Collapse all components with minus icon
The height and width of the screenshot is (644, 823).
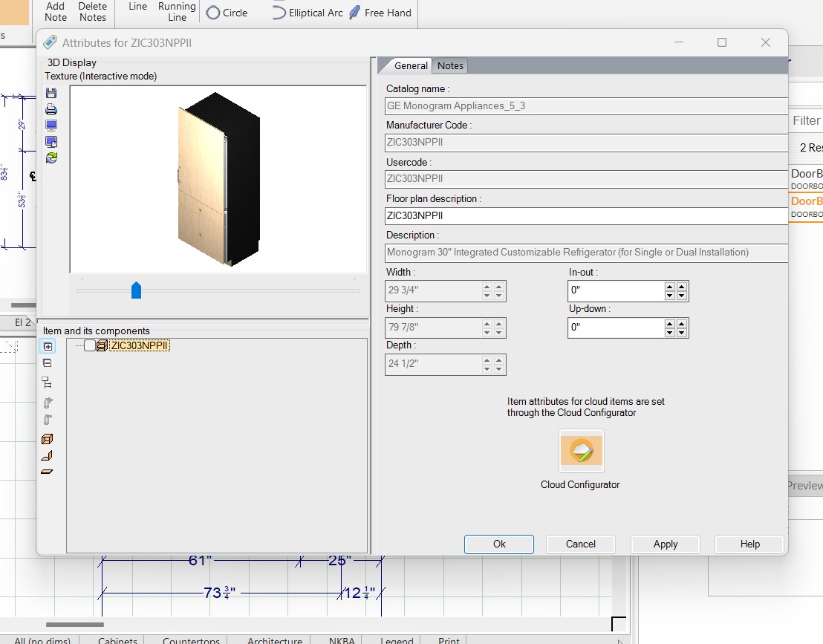coord(48,363)
